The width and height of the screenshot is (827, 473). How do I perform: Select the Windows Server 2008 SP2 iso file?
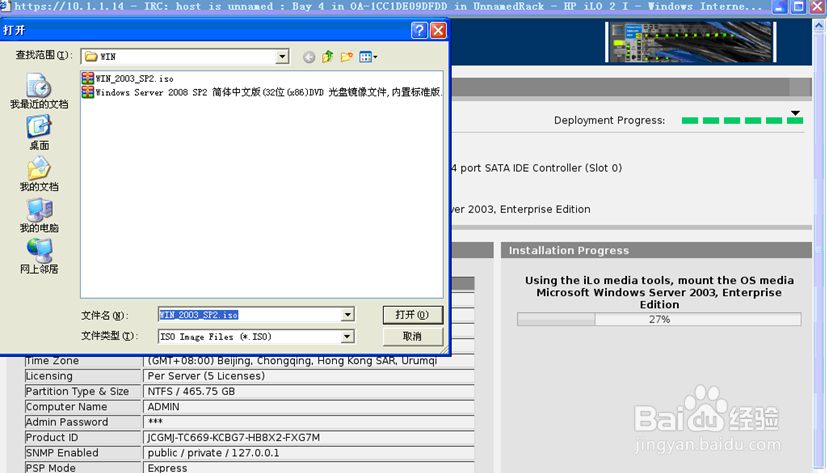(x=262, y=92)
